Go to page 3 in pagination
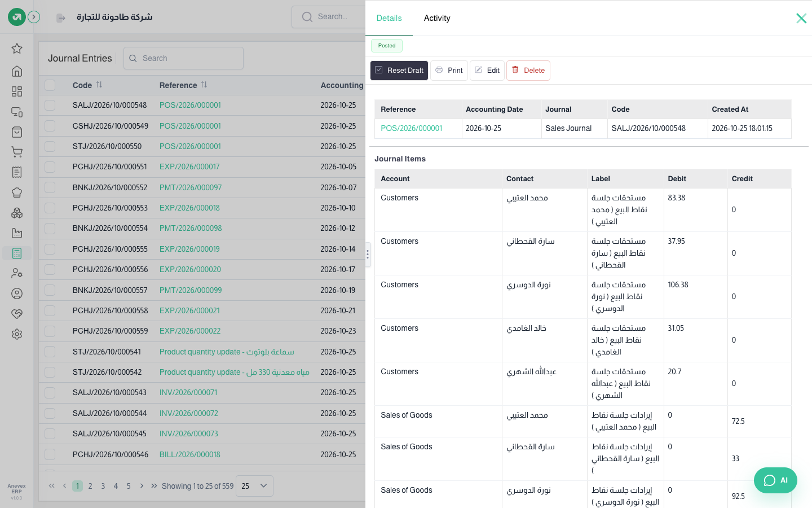The height and width of the screenshot is (508, 812). pyautogui.click(x=103, y=486)
